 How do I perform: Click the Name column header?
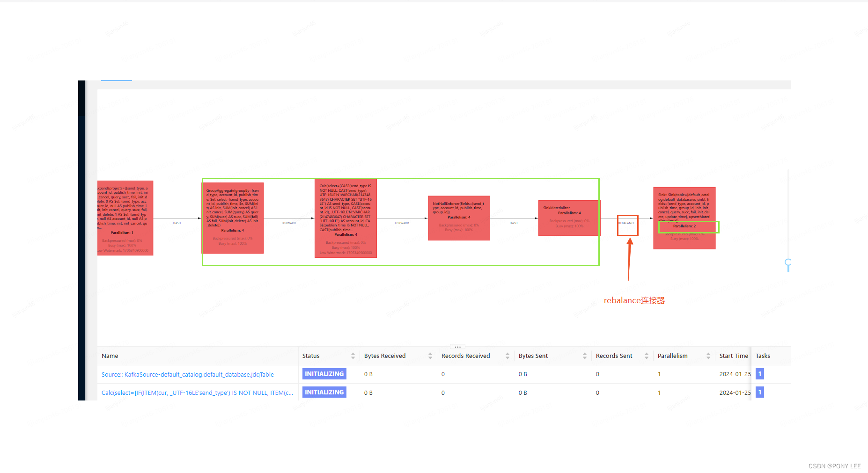click(x=110, y=356)
